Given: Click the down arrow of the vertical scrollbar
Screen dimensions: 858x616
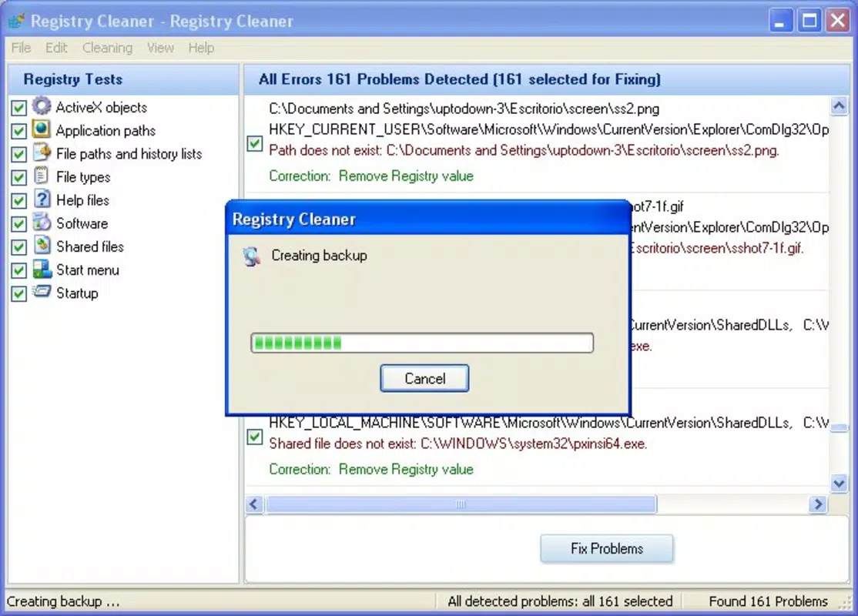Looking at the screenshot, I should 839,483.
